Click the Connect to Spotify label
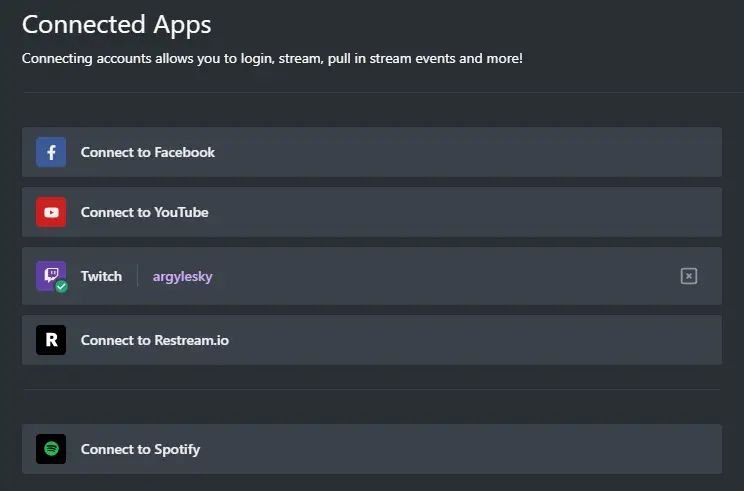 pyautogui.click(x=141, y=449)
